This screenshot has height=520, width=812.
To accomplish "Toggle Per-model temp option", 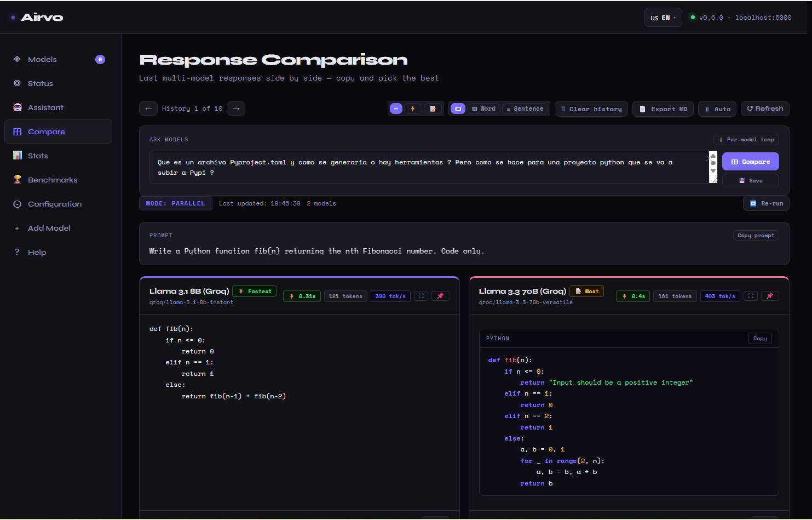I will click(746, 140).
